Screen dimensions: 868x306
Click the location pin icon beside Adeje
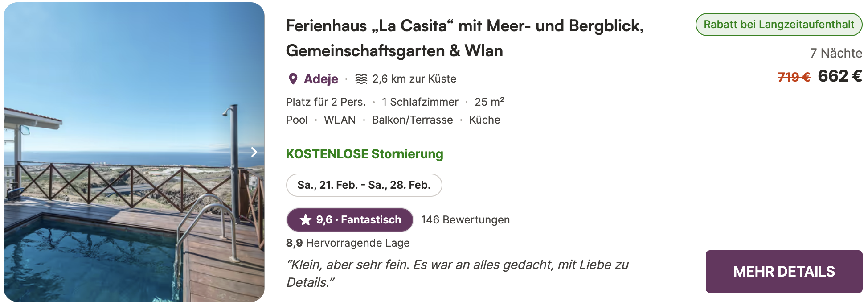coord(293,79)
